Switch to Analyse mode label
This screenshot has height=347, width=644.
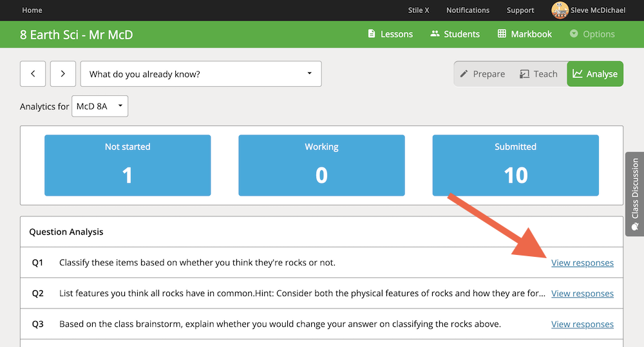click(601, 74)
